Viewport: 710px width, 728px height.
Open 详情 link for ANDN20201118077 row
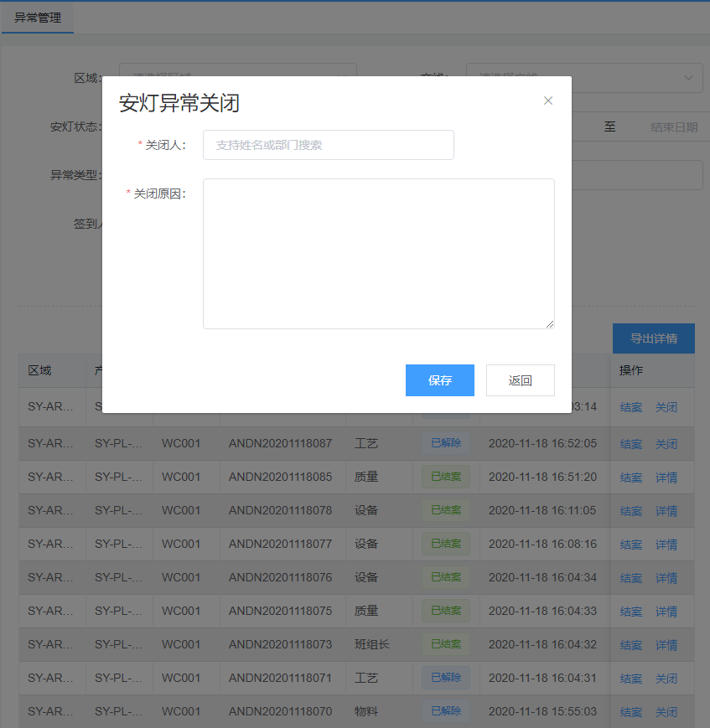(x=666, y=545)
